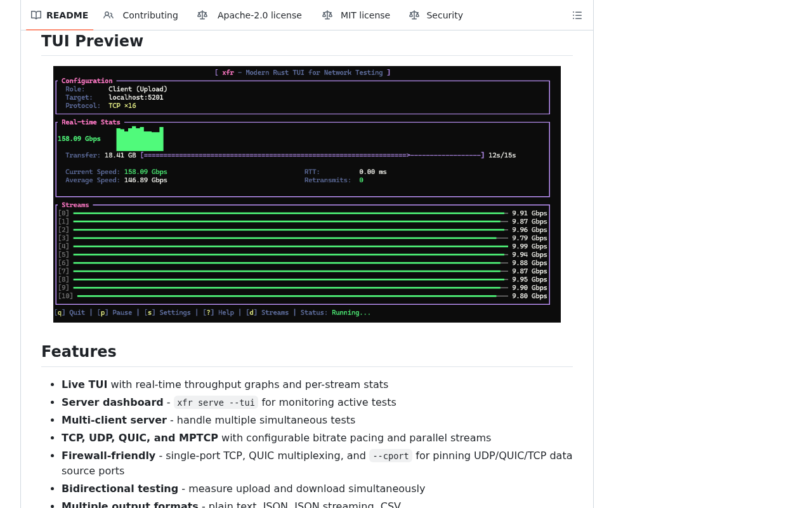Select the inline code --cport
This screenshot has height=508, width=812.
pos(390,456)
